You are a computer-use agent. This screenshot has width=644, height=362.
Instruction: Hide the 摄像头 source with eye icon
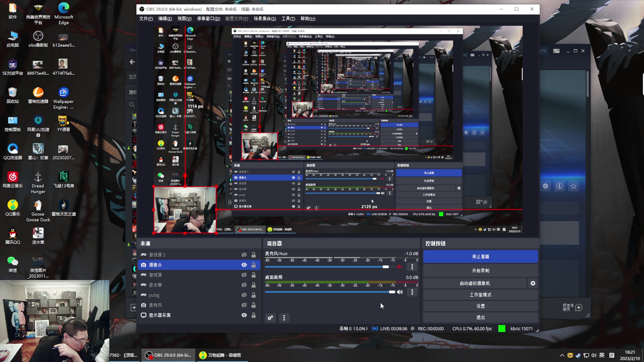pos(244,265)
